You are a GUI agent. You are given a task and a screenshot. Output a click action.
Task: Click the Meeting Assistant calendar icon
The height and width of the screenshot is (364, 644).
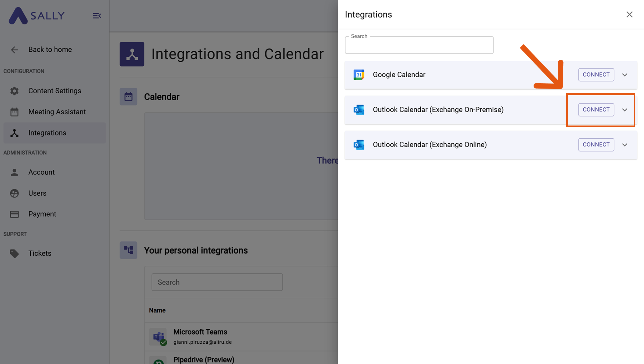[x=14, y=112]
